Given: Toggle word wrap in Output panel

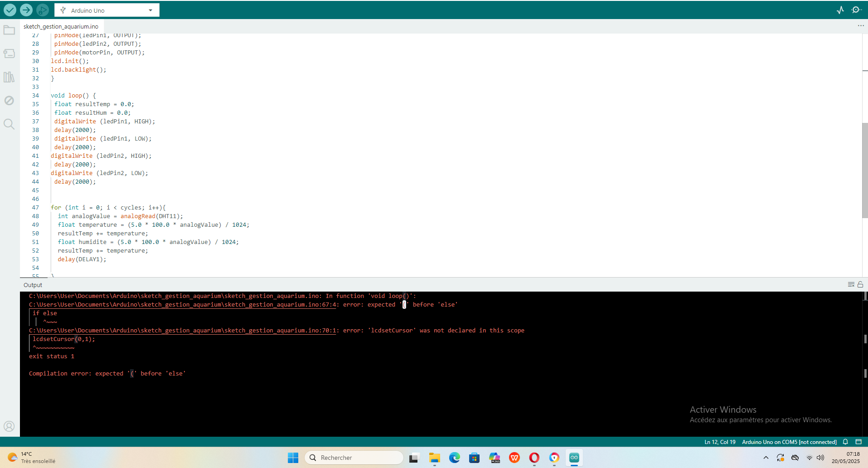Looking at the screenshot, I should [851, 284].
